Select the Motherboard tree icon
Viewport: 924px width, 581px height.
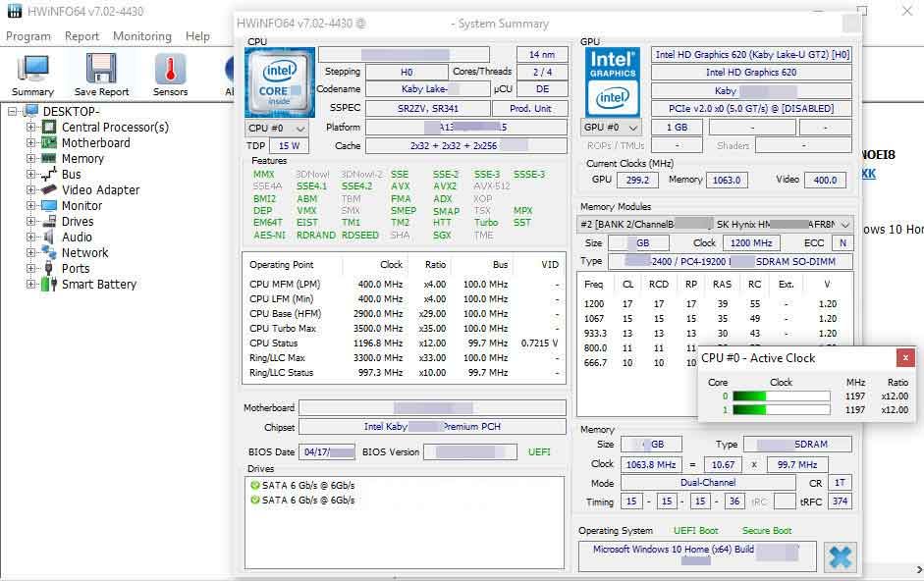pyautogui.click(x=49, y=142)
